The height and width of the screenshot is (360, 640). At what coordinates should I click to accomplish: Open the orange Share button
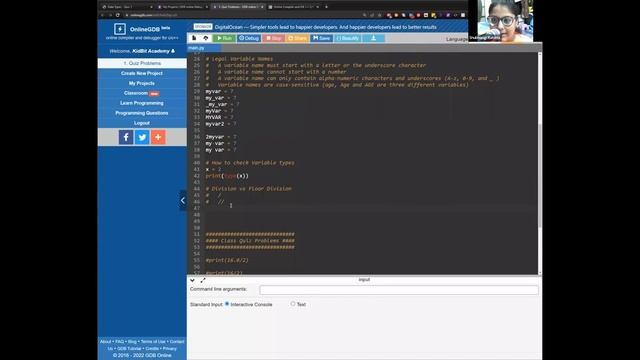[x=298, y=38]
